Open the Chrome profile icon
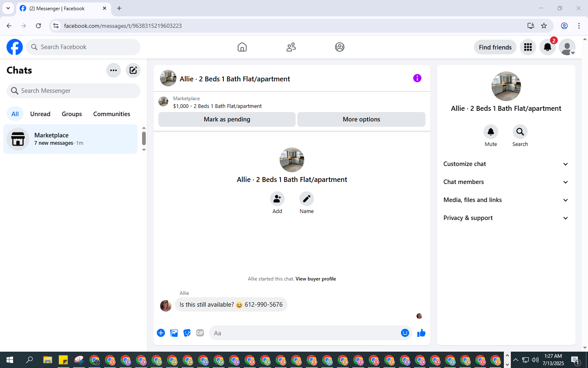Viewport: 588px width, 368px height. point(564,26)
